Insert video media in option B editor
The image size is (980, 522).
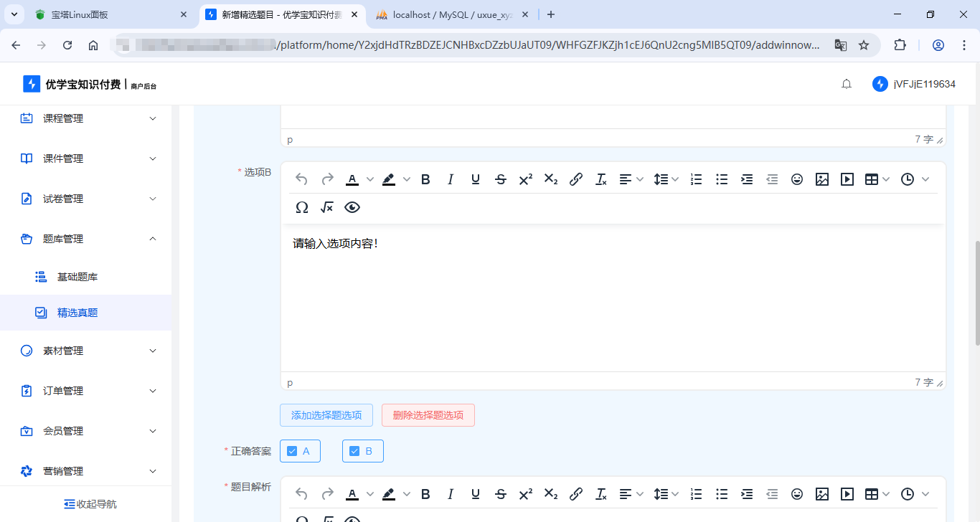click(x=847, y=179)
